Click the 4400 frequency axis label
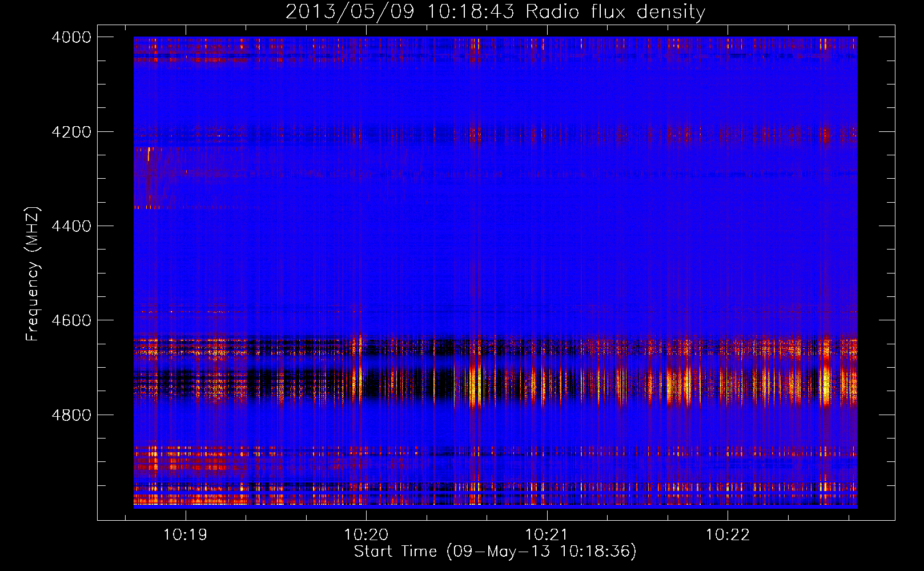This screenshot has width=924, height=571. click(x=71, y=226)
